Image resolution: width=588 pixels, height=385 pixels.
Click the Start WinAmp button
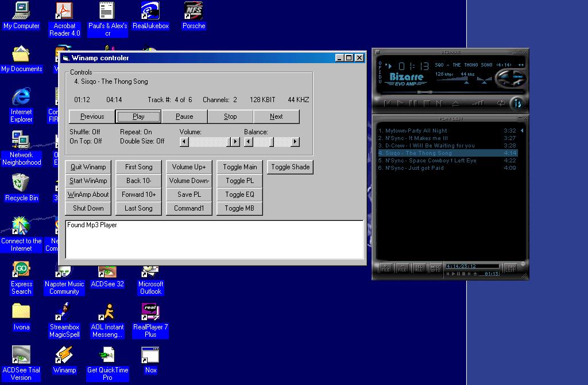pyautogui.click(x=88, y=181)
